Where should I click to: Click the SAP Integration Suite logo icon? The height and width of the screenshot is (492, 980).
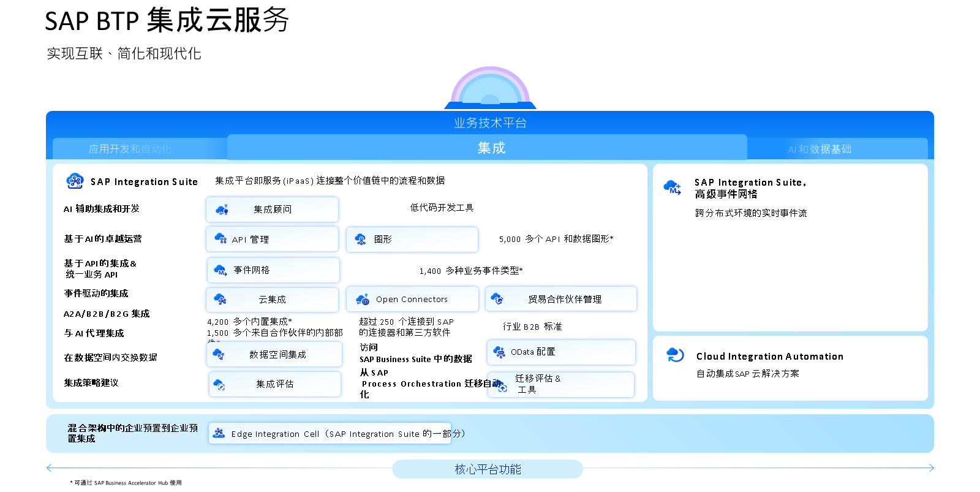[x=75, y=181]
